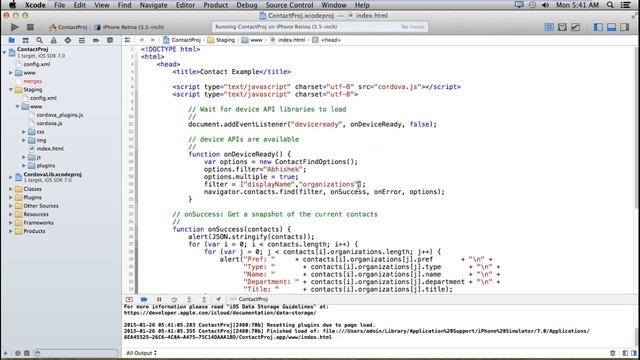640x360 pixels.
Task: Toggle breakpoints in the debug bar
Action: point(144,299)
